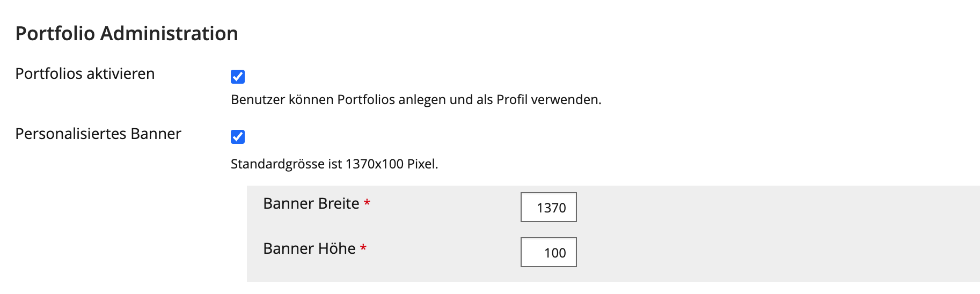980x294 pixels.
Task: Click the "Portfolios aktivieren" label
Action: point(85,73)
